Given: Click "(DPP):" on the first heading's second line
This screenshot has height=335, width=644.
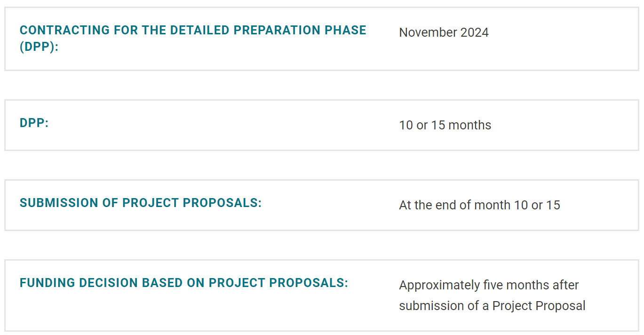Looking at the screenshot, I should [39, 47].
